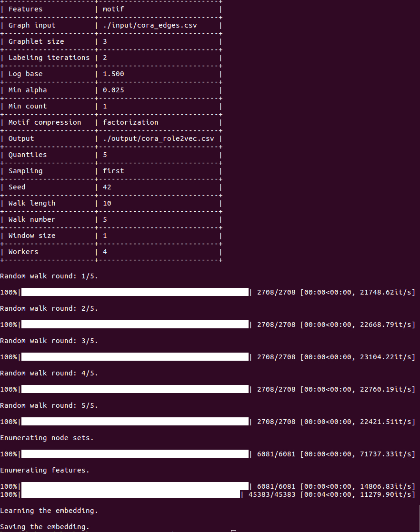Screen dimensions: 420x532
Task: Click 'Random walk round: 3/5.' line
Action: pyautogui.click(x=49, y=341)
